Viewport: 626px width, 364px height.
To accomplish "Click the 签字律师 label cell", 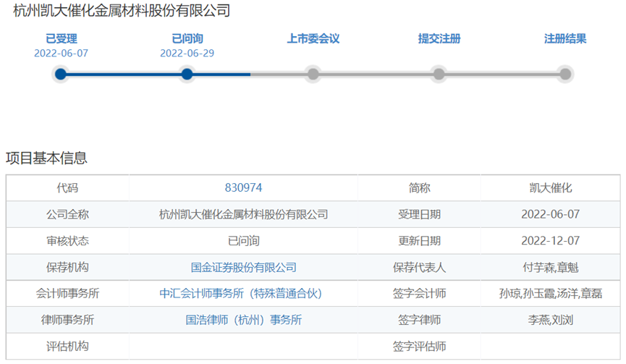I will pyautogui.click(x=419, y=320).
